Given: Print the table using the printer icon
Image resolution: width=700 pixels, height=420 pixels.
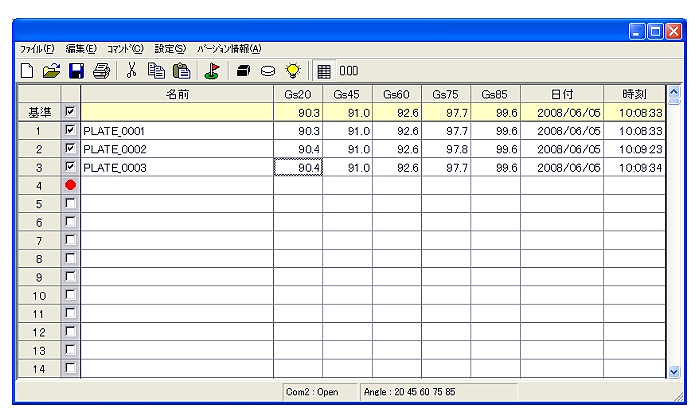Looking at the screenshot, I should click(x=100, y=71).
